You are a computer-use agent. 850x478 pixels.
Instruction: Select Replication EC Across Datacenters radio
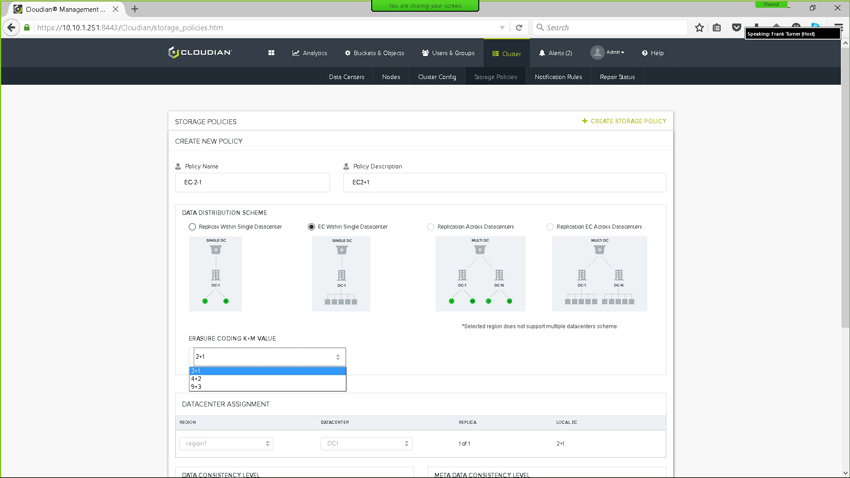coord(550,227)
